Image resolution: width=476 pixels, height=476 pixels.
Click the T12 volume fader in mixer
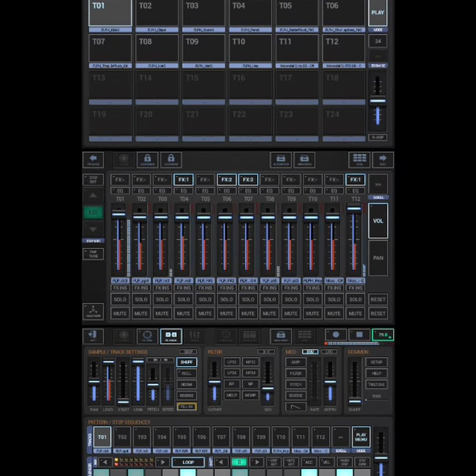pyautogui.click(x=354, y=240)
